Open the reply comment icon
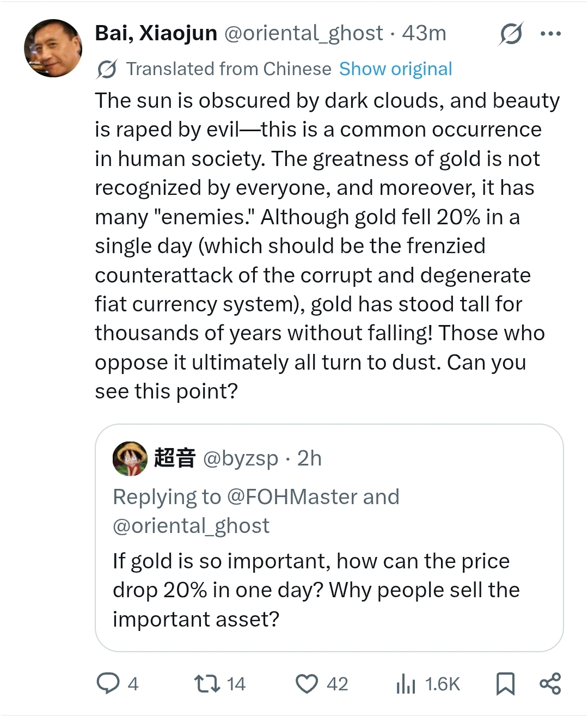The width and height of the screenshot is (588, 717). click(108, 683)
